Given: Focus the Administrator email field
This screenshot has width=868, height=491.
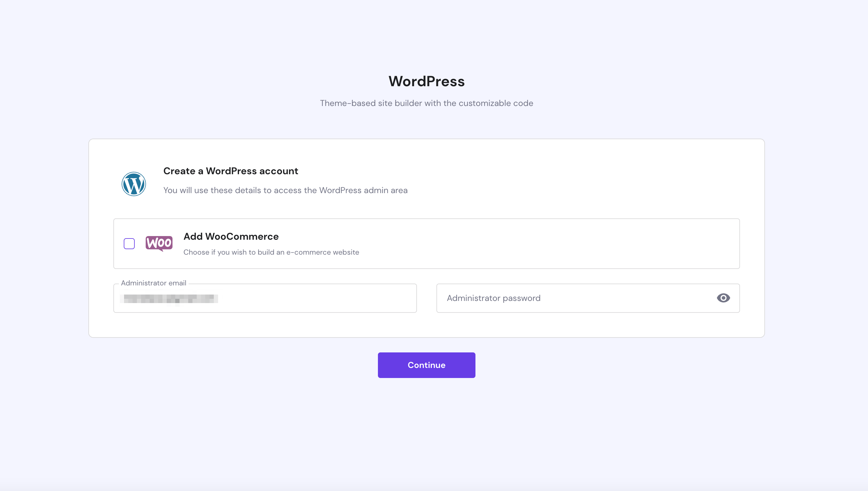Looking at the screenshot, I should click(265, 298).
